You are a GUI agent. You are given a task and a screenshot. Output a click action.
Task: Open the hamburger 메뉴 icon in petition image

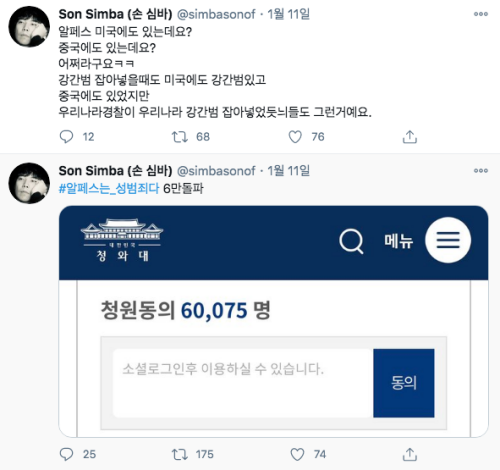point(448,240)
